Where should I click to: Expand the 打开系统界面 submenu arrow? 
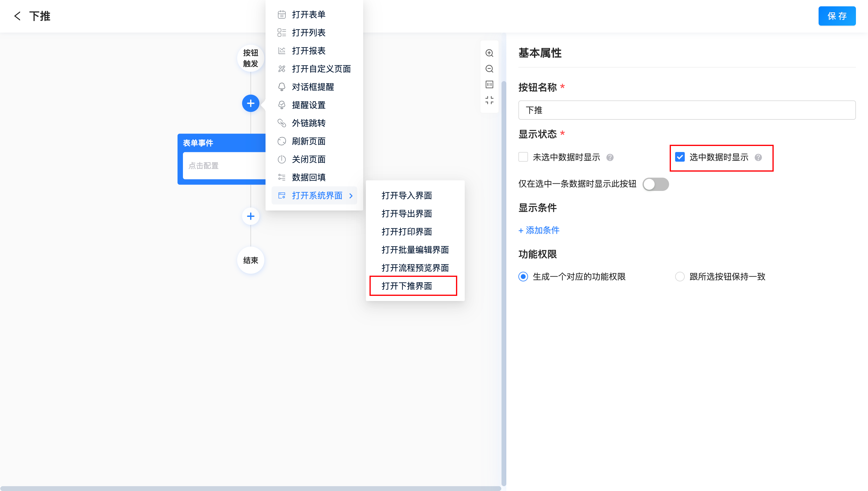tap(351, 196)
